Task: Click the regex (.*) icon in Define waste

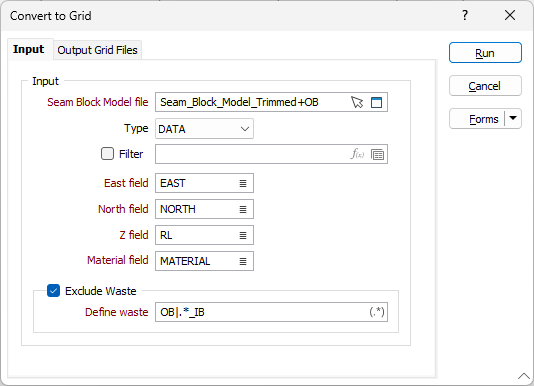Action: tap(377, 312)
